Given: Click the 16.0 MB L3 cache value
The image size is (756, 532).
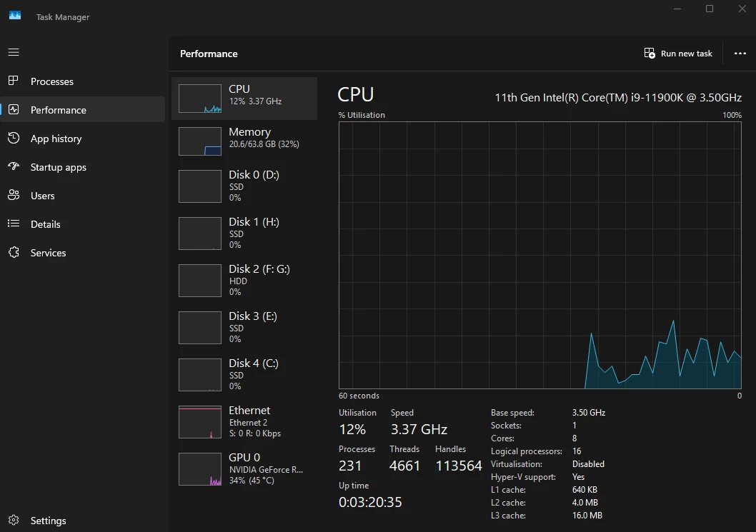Looking at the screenshot, I should click(x=587, y=516).
